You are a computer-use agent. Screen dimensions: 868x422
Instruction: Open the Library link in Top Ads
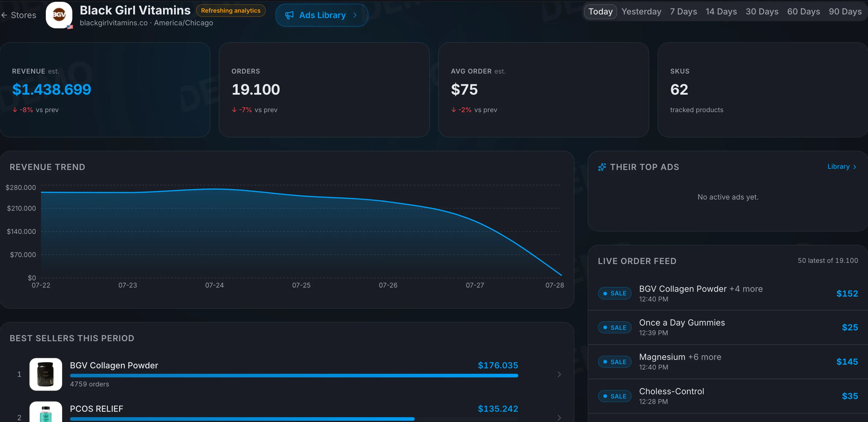[842, 166]
